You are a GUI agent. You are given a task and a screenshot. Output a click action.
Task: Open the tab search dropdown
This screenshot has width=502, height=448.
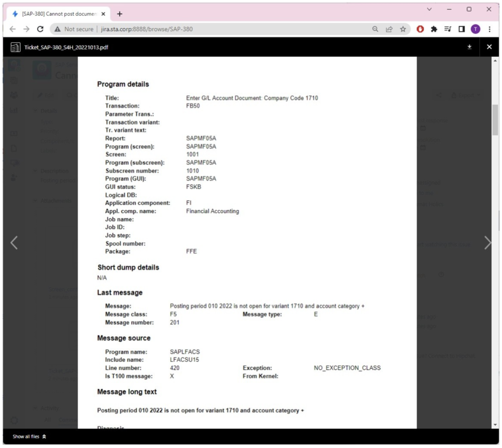(429, 9)
